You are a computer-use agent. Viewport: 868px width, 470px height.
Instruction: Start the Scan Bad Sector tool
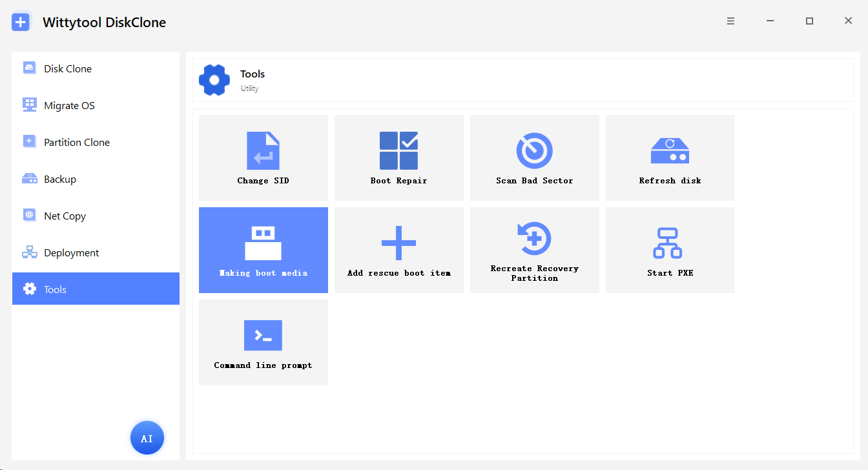(x=535, y=158)
